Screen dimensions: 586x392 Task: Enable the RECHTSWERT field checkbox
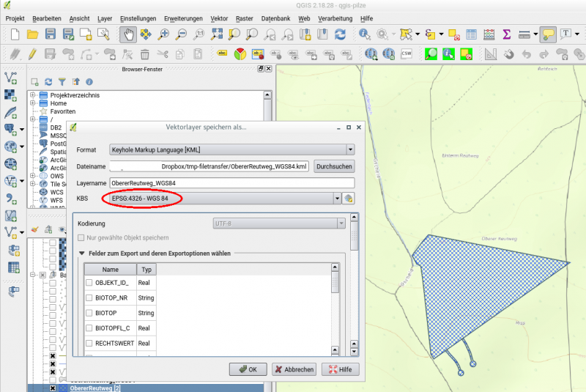(x=89, y=343)
